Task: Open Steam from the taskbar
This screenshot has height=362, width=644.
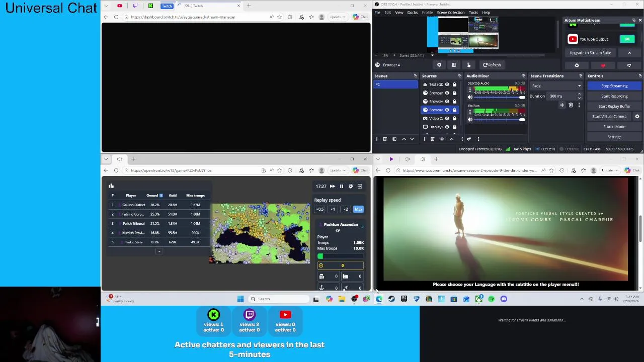Action: point(391,299)
